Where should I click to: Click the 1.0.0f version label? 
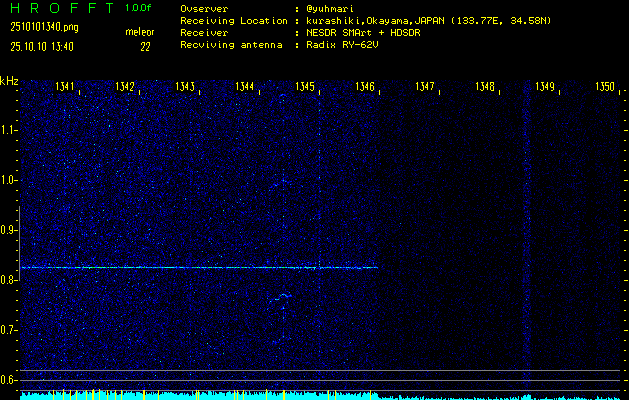click(139, 8)
